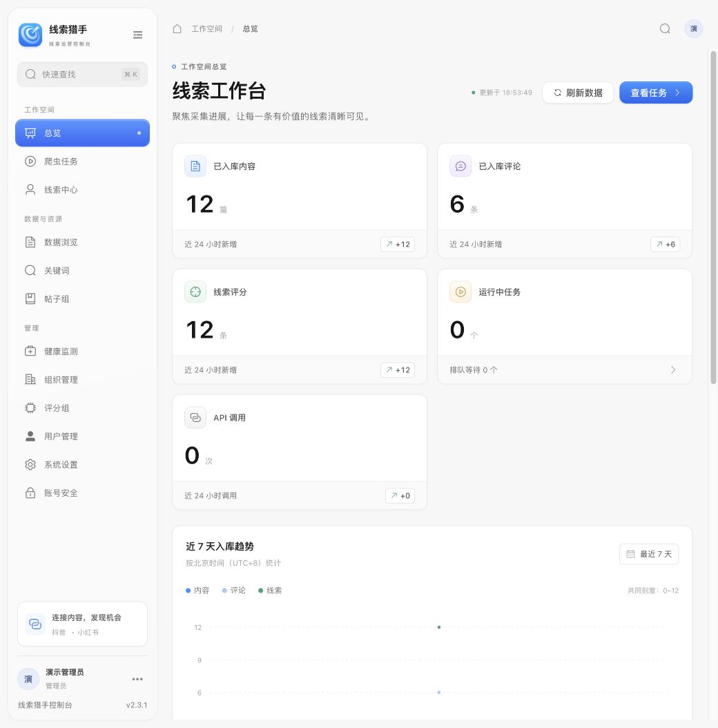The height and width of the screenshot is (728, 718).
Task: Click the 快速查找 search field
Action: tap(82, 75)
